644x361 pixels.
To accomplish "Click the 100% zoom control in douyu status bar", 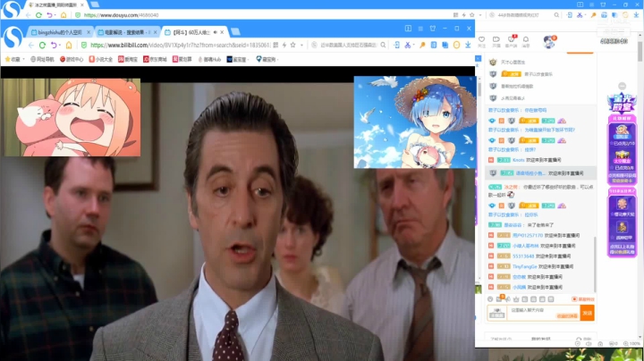I will (632, 344).
